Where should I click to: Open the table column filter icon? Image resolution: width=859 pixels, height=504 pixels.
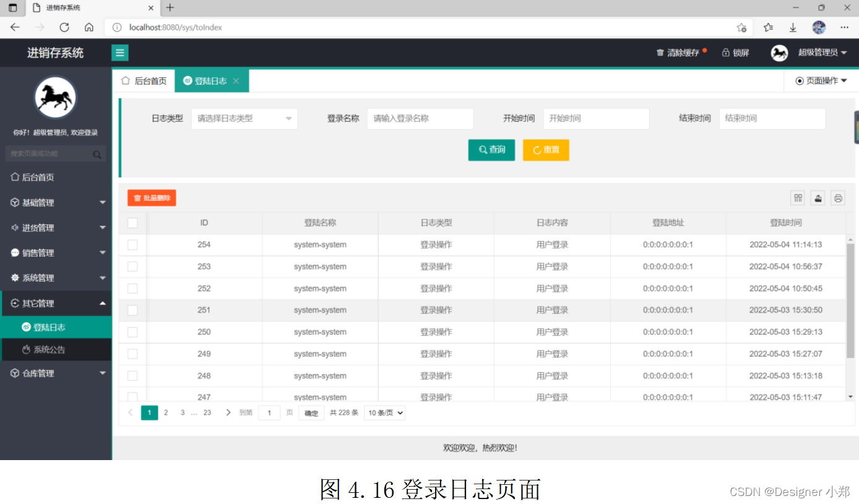pyautogui.click(x=798, y=198)
